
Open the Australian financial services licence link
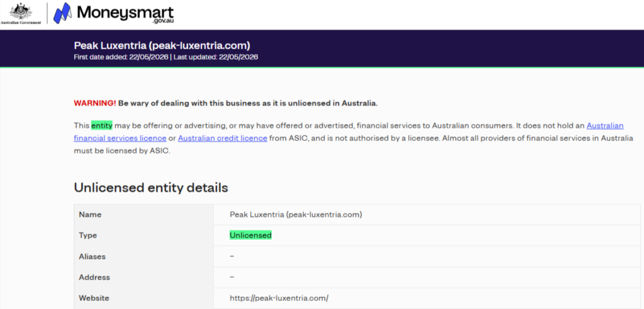[348, 132]
